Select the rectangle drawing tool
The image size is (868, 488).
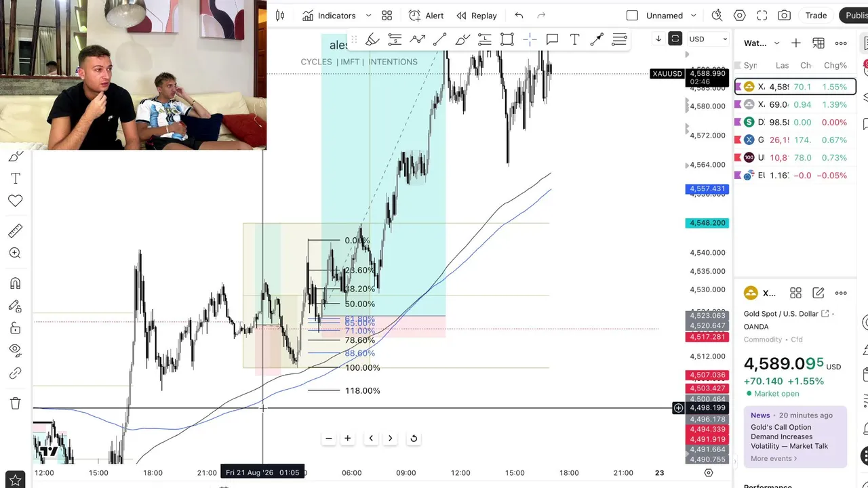click(507, 40)
